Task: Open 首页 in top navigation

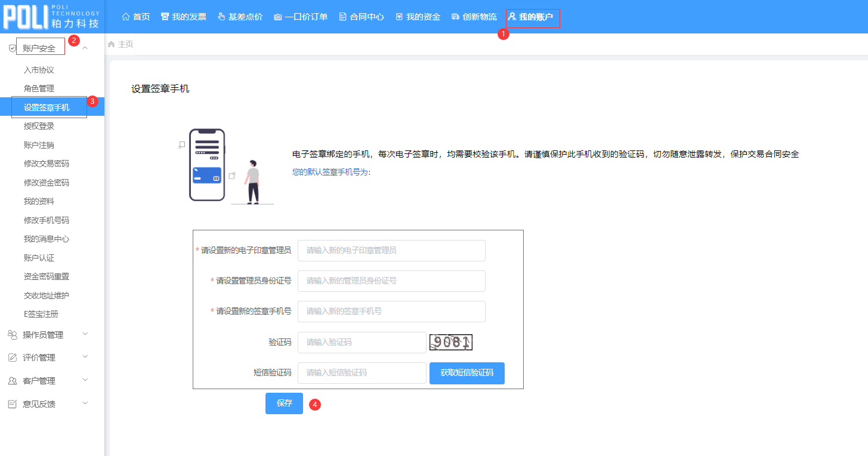Action: tap(141, 17)
